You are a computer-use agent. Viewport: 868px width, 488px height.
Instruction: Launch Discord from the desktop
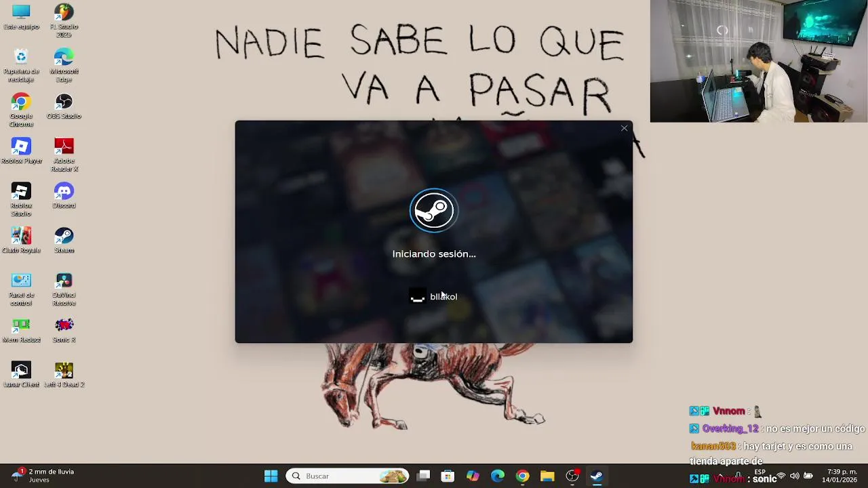coord(64,196)
